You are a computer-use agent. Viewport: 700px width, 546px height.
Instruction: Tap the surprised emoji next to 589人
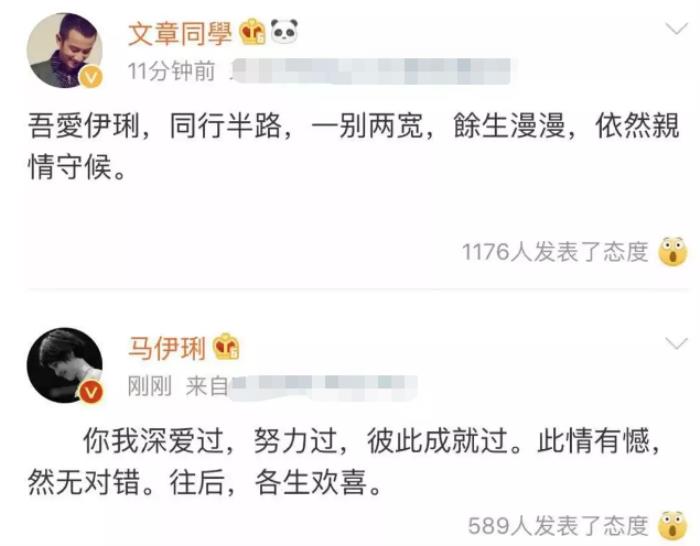pos(673,525)
